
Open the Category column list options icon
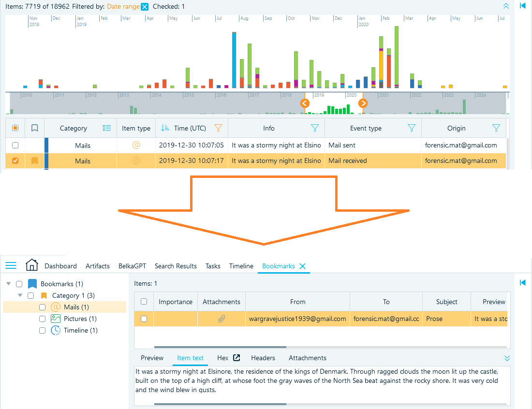[x=107, y=128]
